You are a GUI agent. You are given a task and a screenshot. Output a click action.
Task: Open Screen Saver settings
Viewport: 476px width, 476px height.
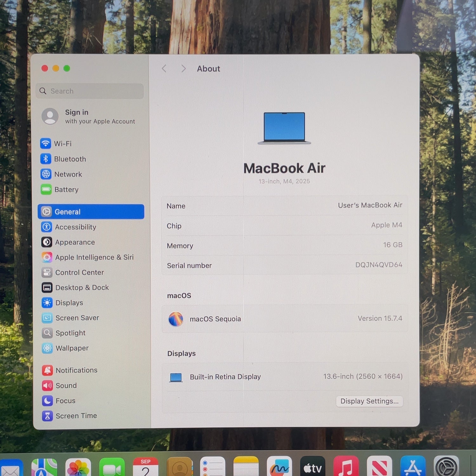coord(70,318)
